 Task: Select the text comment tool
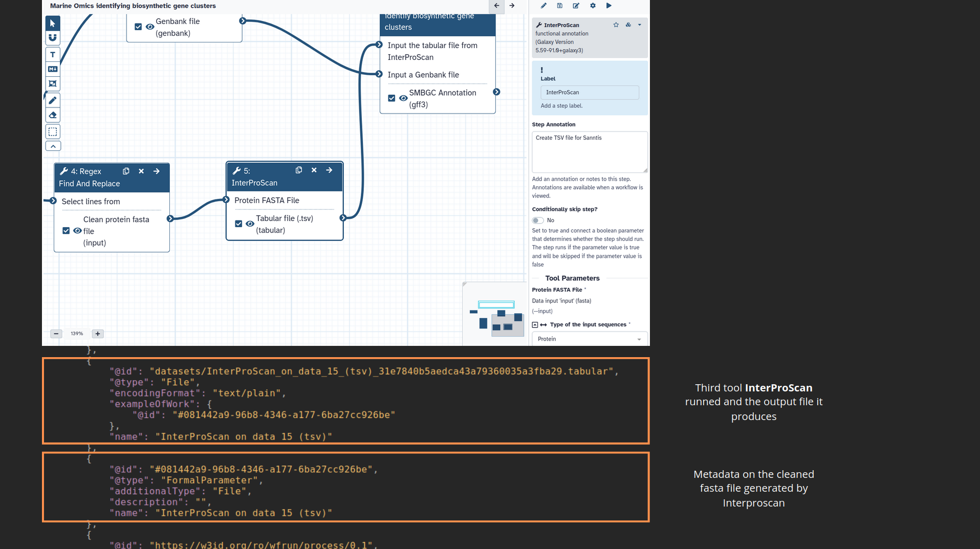(x=53, y=54)
